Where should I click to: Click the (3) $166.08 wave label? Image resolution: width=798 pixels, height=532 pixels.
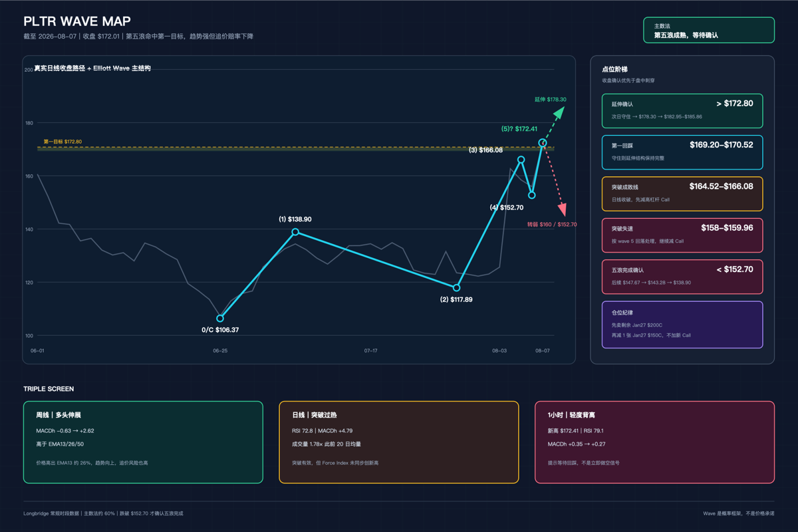[486, 150]
